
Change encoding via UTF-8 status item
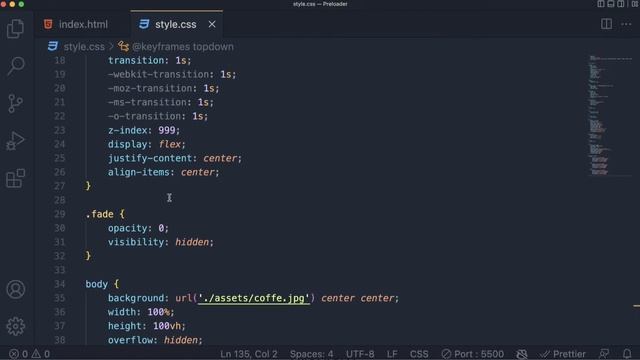[x=360, y=354]
